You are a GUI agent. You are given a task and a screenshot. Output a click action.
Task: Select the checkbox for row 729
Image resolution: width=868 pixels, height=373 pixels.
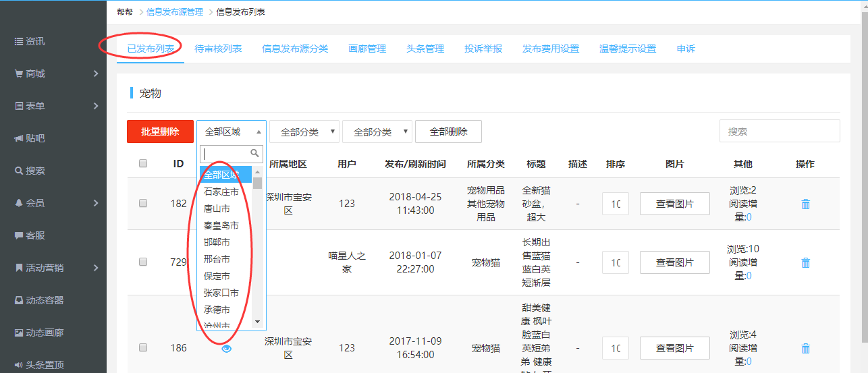tap(143, 262)
